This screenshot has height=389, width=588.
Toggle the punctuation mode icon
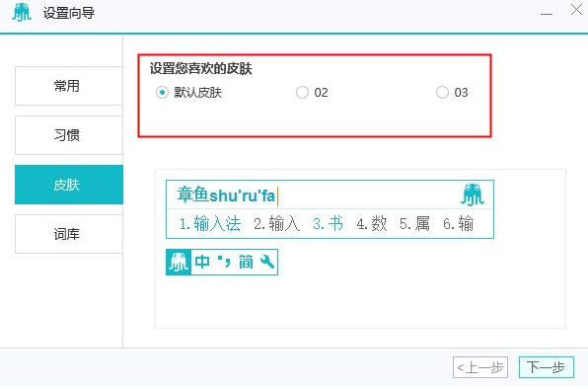tap(224, 262)
